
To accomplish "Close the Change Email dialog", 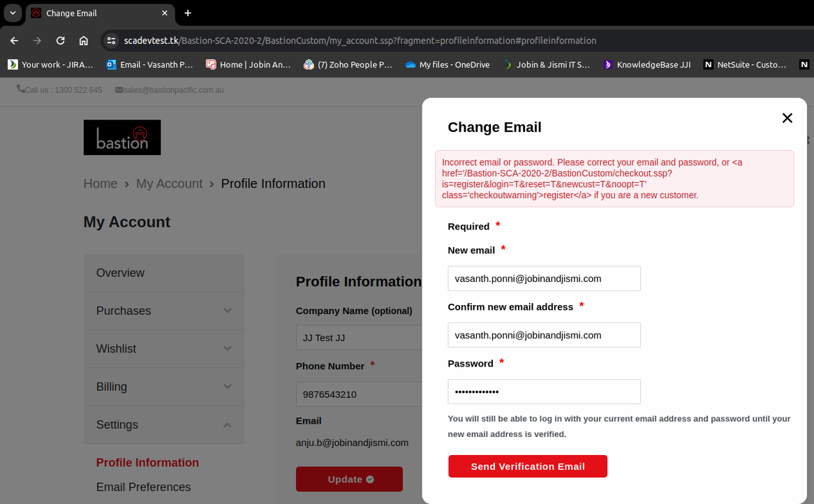I will coord(787,118).
